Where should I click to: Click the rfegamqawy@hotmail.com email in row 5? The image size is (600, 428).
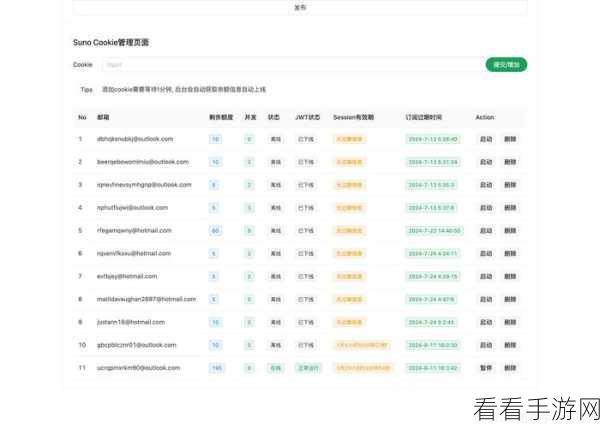(x=134, y=230)
